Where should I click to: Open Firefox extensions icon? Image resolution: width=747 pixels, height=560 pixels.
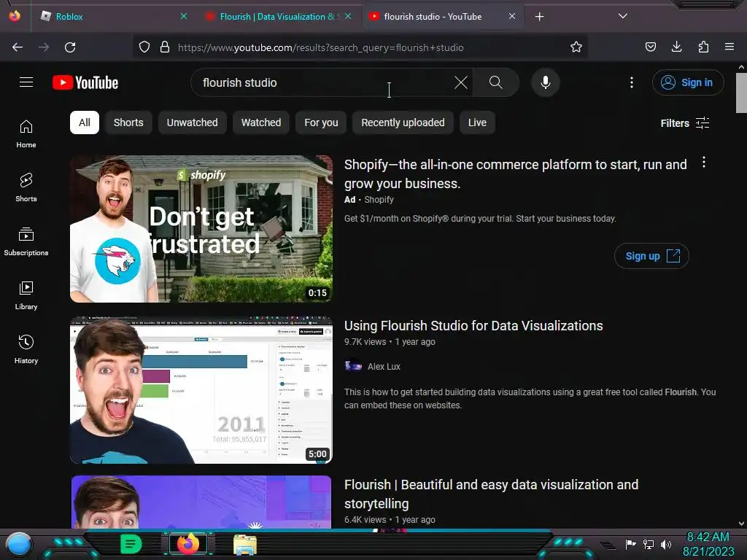703,47
